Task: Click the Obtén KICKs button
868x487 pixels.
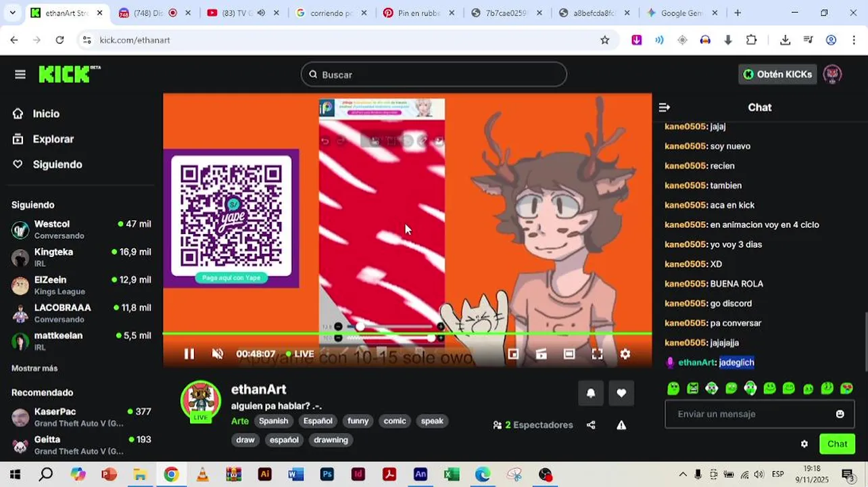Action: pos(777,74)
